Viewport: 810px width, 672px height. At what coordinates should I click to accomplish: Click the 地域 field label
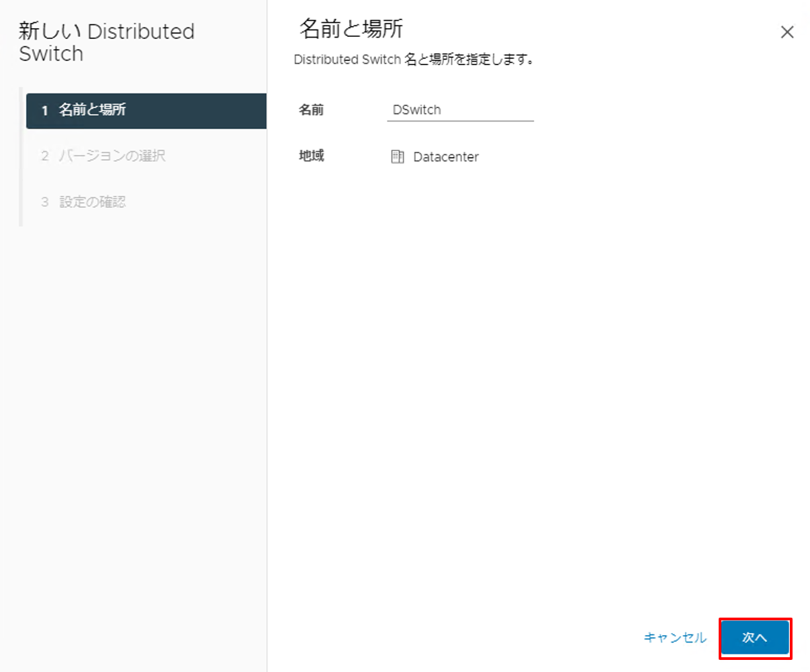tap(311, 156)
